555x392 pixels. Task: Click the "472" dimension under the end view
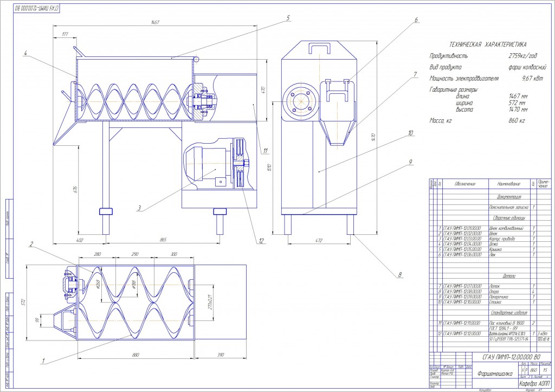tap(319, 241)
